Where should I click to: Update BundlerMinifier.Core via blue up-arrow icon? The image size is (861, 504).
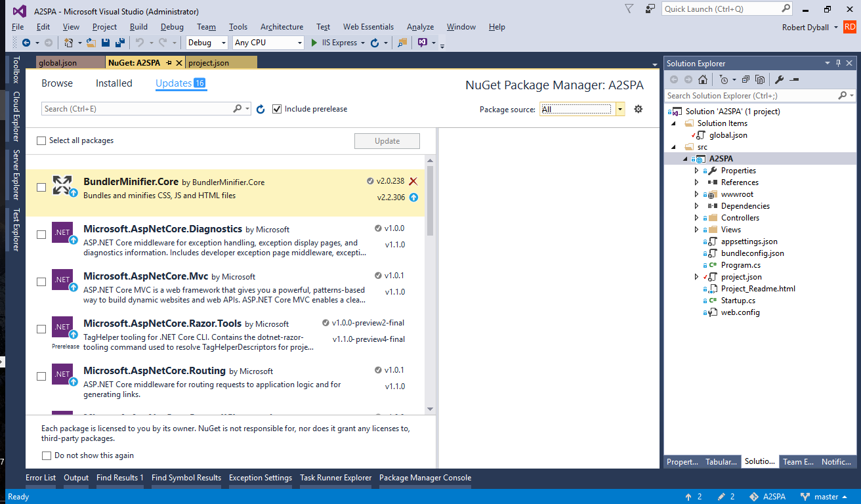pos(413,197)
